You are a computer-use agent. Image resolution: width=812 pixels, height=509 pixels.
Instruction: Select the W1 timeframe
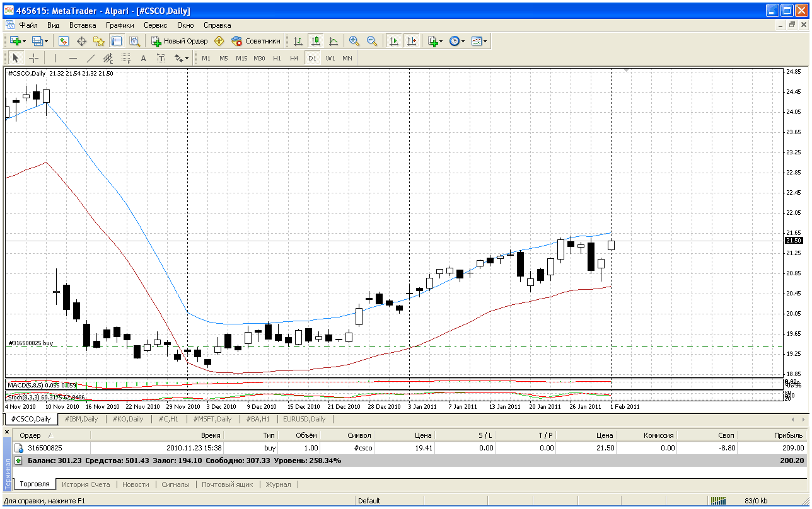point(330,58)
